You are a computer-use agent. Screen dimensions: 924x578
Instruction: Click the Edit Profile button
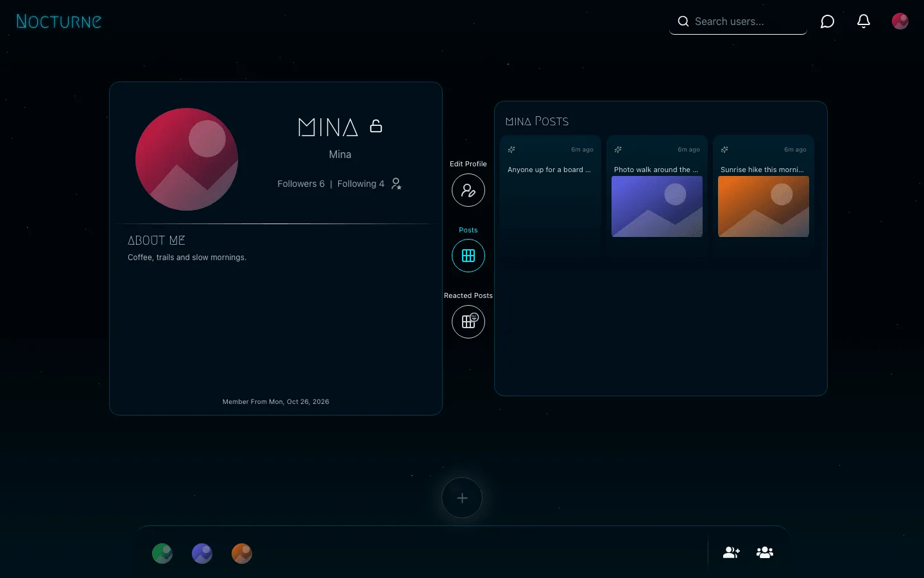point(468,190)
